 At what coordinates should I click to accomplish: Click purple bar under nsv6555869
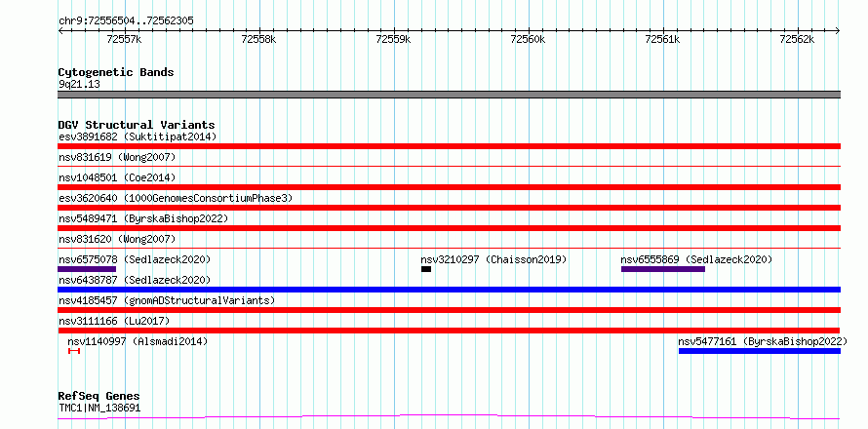click(x=663, y=269)
